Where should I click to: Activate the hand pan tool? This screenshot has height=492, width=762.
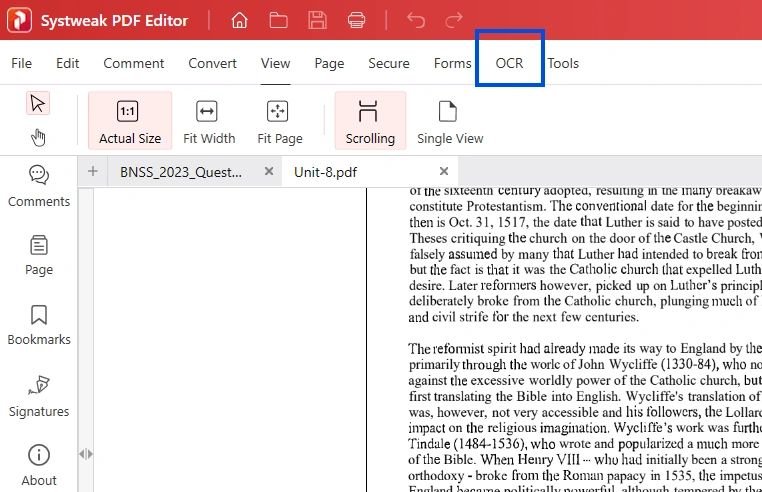pyautogui.click(x=39, y=137)
